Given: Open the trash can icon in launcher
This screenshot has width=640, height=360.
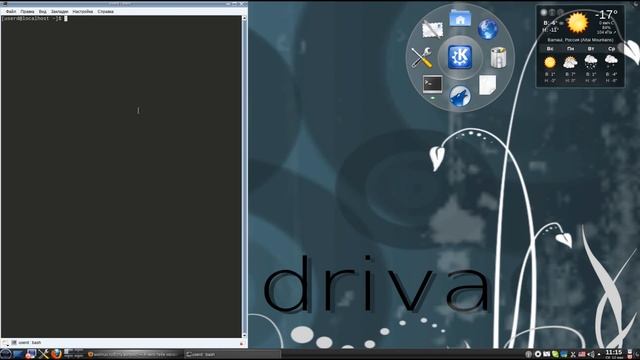Looking at the screenshot, I should (x=498, y=57).
